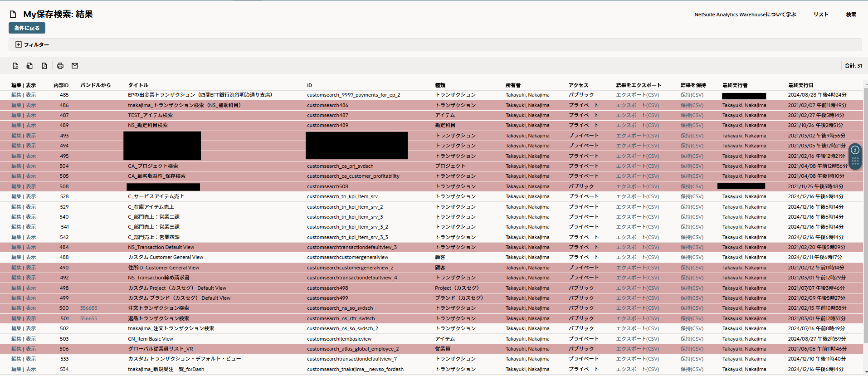The image size is (868, 376).
Task: Click 保持(CSV) for customsearch_atlas_global_employee_2 row
Action: [x=692, y=349]
